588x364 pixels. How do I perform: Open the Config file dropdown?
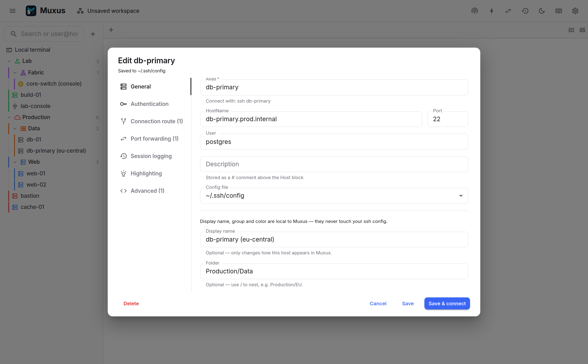334,196
